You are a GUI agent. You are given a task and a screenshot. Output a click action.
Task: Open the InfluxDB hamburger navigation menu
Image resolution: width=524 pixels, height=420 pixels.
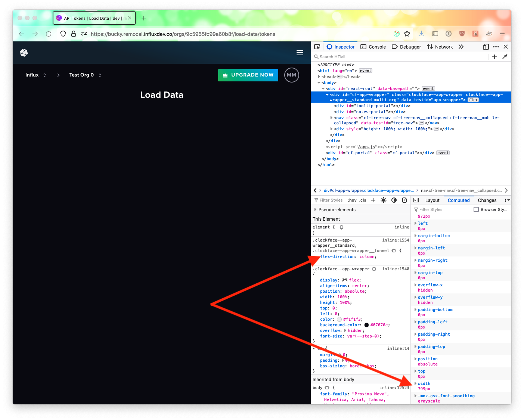300,53
